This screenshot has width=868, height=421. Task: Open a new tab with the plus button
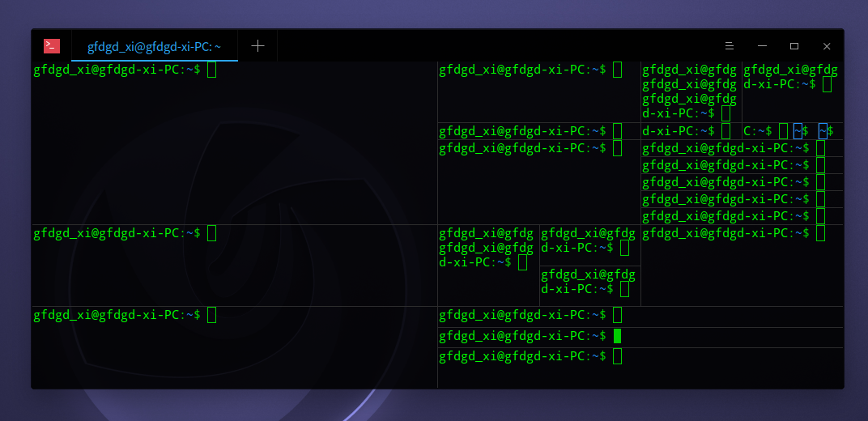[258, 46]
